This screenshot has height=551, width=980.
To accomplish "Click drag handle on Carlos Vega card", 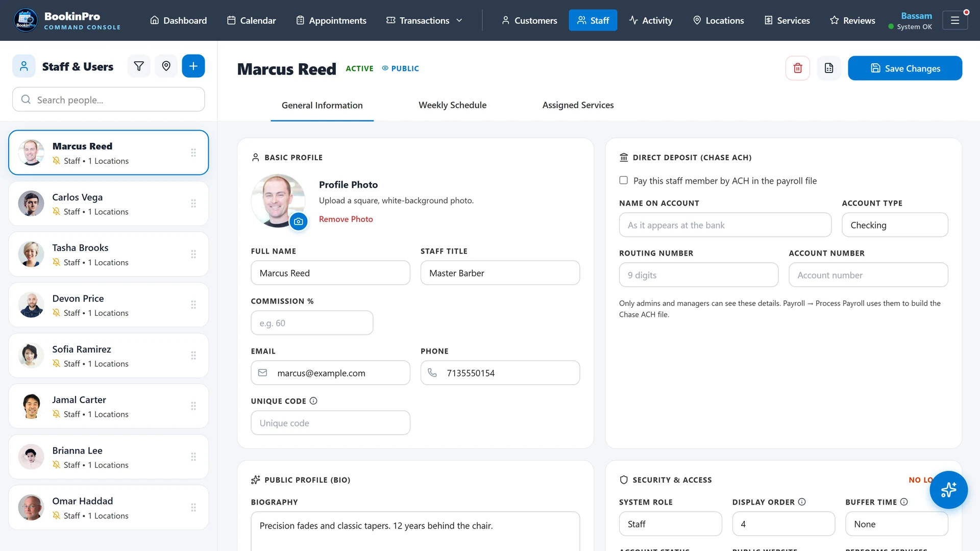I will point(193,204).
